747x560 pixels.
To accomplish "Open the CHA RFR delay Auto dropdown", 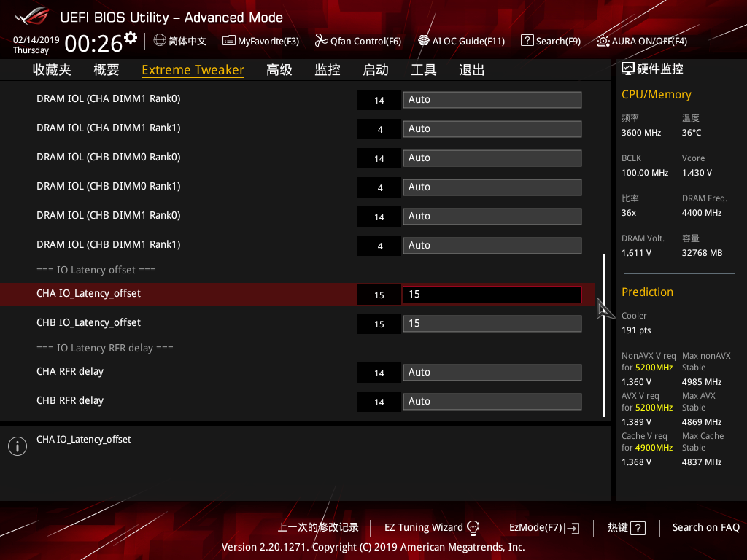I will pyautogui.click(x=492, y=372).
